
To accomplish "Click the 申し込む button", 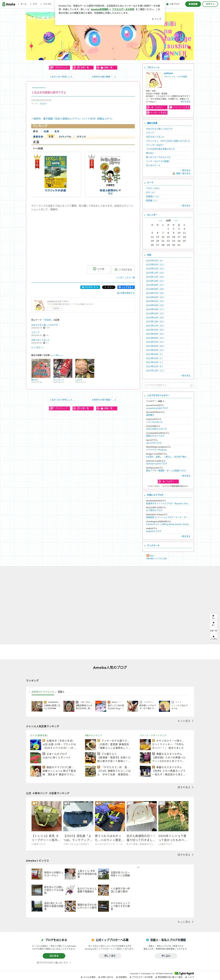I will [166, 956].
